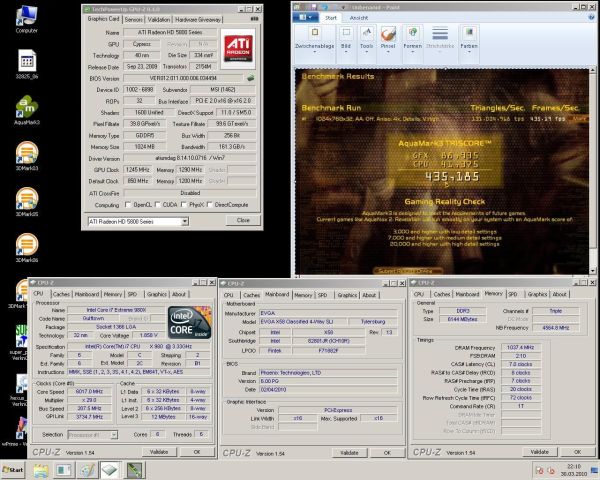The image size is (600, 480).
Task: Open the SPD tab in middle CPU-Z window
Action: tap(323, 295)
